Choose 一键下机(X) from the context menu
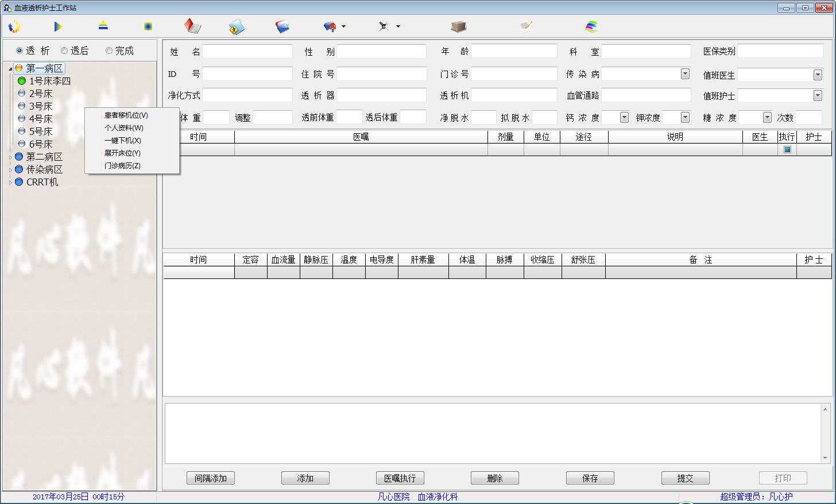836x504 pixels. 122,141
